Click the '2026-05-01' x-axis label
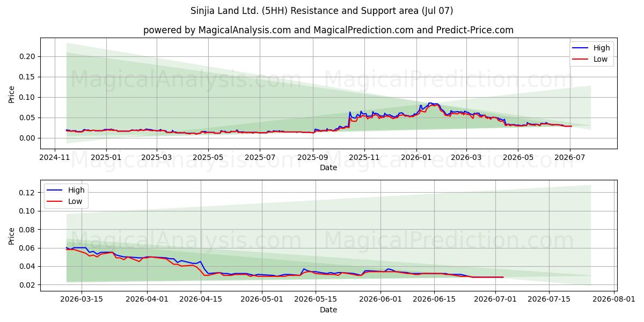This screenshot has width=644, height=322. click(263, 299)
